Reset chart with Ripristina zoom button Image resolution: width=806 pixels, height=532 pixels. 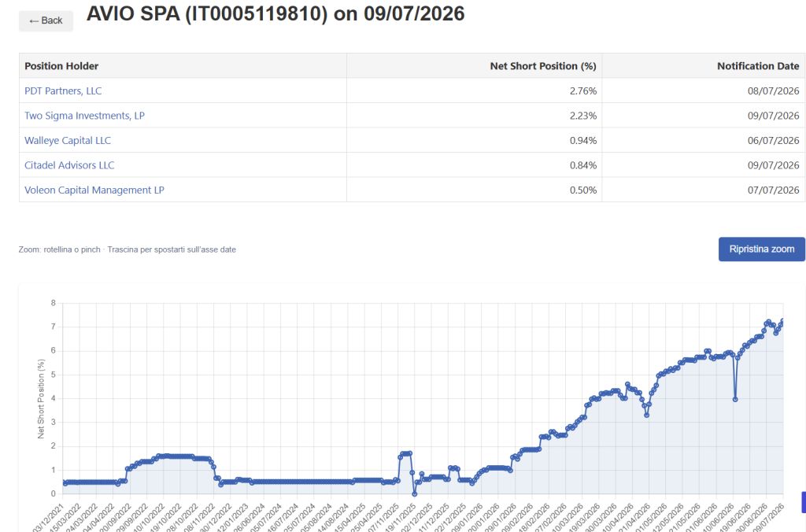761,249
